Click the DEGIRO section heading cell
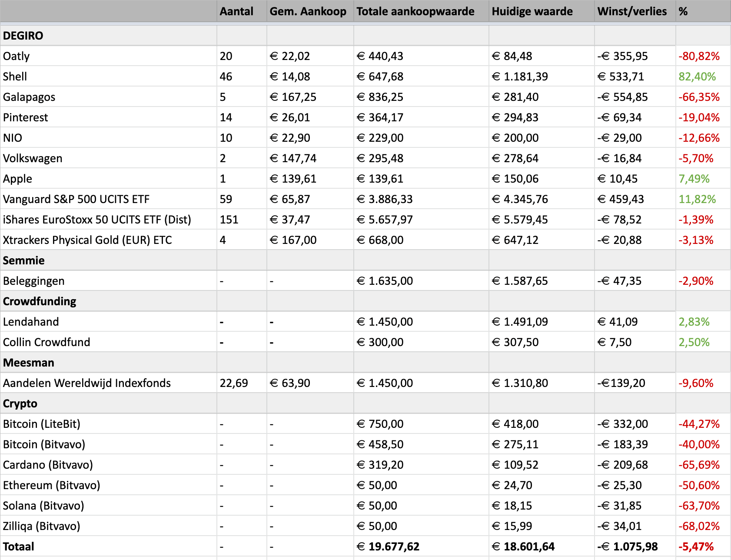Image resolution: width=731 pixels, height=560 pixels. [109, 36]
